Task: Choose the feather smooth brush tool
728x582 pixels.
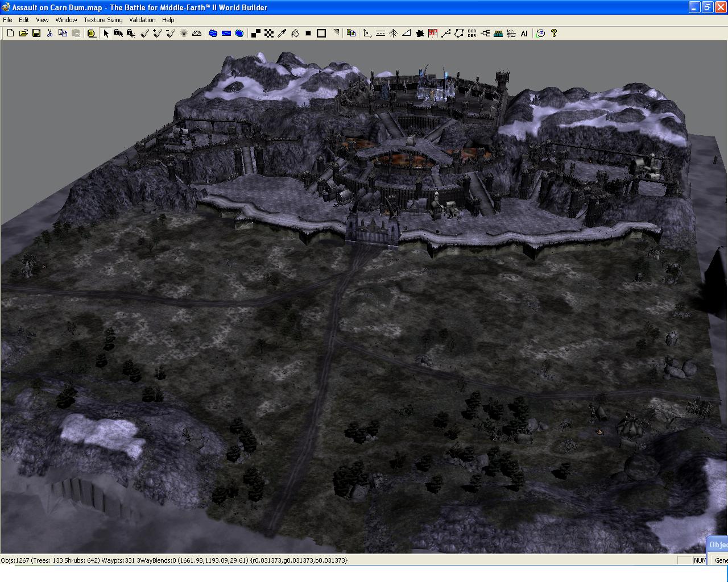Action: [184, 34]
